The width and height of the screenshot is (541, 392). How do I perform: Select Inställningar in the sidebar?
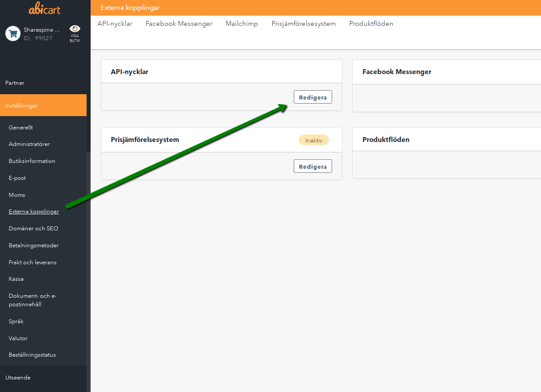[43, 105]
